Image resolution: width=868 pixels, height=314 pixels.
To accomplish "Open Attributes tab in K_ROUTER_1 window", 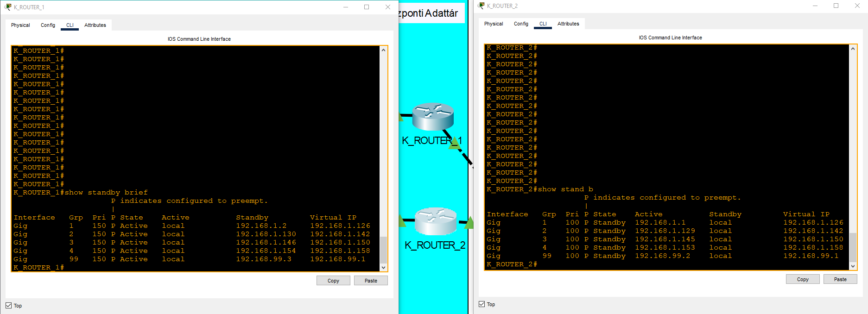I will [95, 25].
